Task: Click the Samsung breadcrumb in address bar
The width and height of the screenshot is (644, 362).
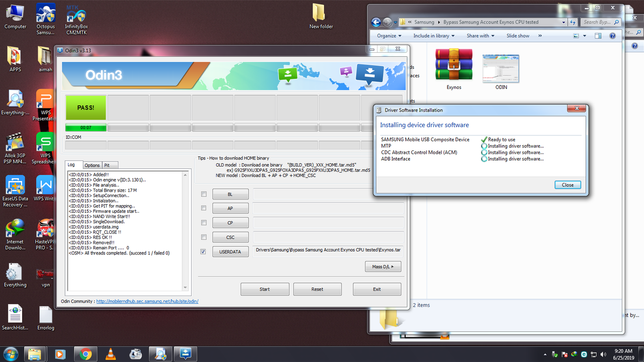Action: point(424,22)
